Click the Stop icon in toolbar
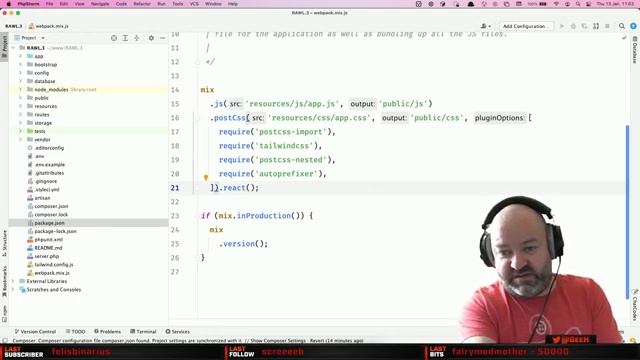Viewport: 640px width, 360px height. coord(607,26)
